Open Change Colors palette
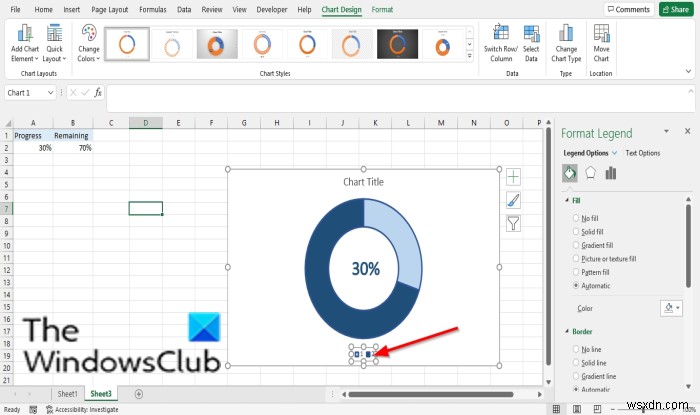The image size is (700, 415). 88,43
